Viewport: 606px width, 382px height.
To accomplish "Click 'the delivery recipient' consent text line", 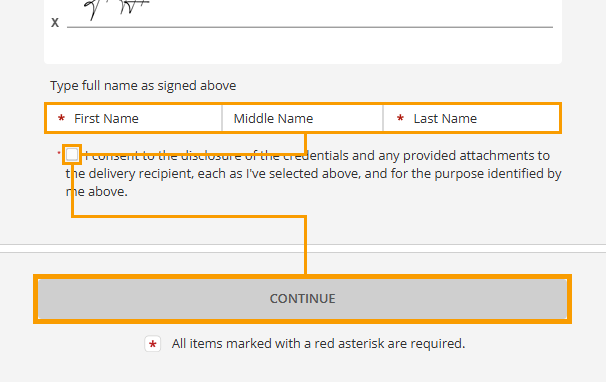I will [129, 174].
